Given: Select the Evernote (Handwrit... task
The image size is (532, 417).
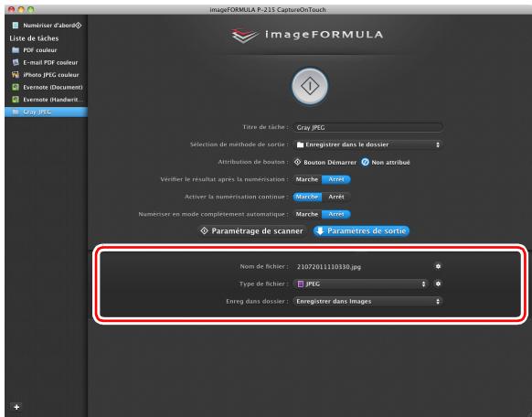Looking at the screenshot, I should pos(46,100).
